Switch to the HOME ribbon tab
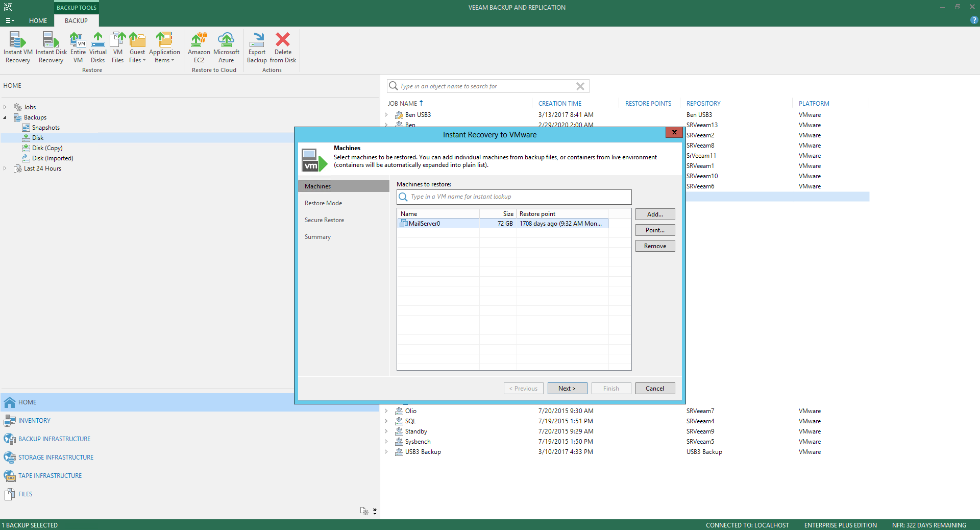Image resolution: width=980 pixels, height=530 pixels. coord(38,21)
